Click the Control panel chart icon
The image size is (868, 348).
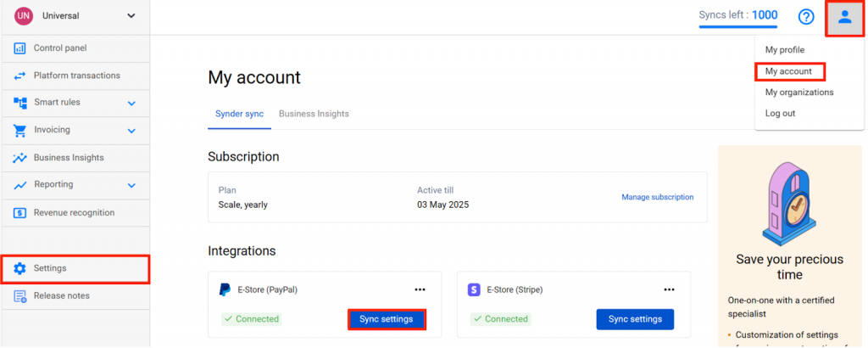point(19,48)
